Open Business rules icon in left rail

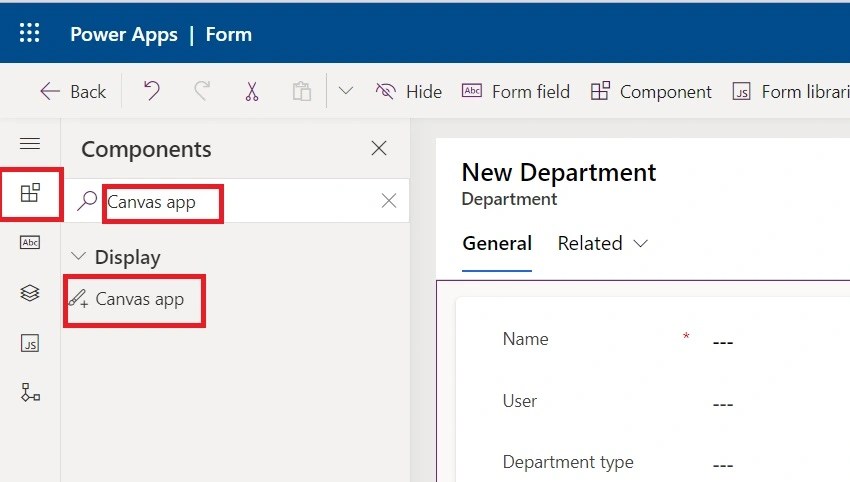pyautogui.click(x=30, y=393)
